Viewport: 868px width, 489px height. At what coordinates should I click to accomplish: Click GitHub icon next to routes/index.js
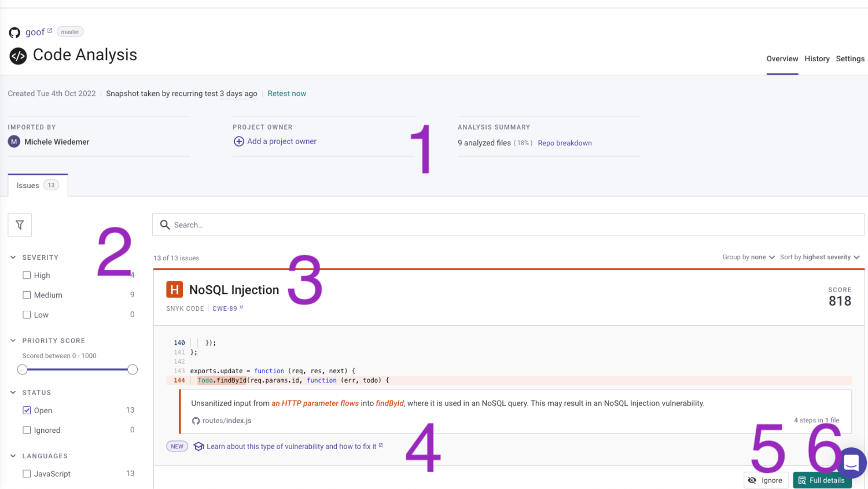[196, 421]
